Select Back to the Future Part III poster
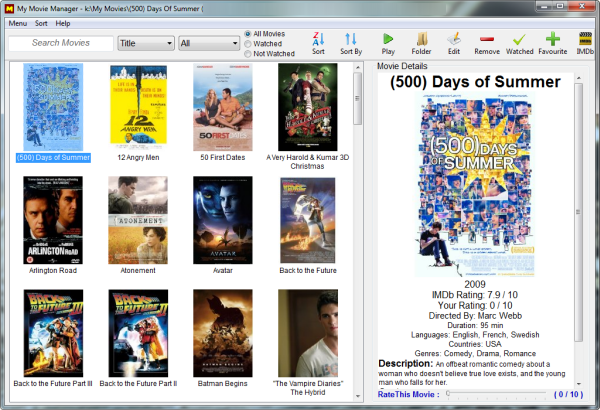Screen dimensions: 600x410 click(53, 333)
